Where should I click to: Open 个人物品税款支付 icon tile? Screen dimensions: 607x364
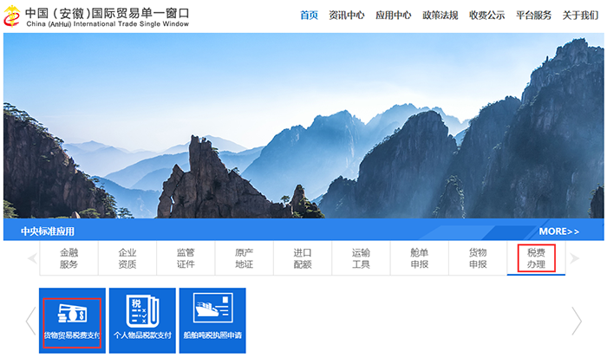click(x=142, y=321)
